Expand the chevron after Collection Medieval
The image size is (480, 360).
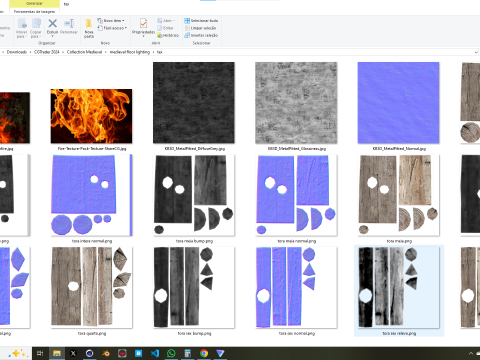point(106,52)
